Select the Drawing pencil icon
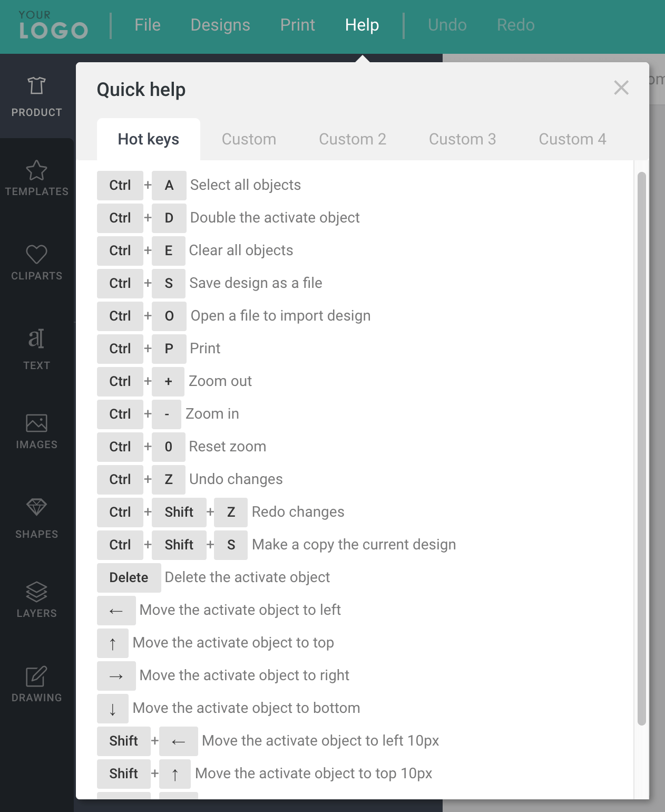This screenshot has height=812, width=665. (x=36, y=676)
